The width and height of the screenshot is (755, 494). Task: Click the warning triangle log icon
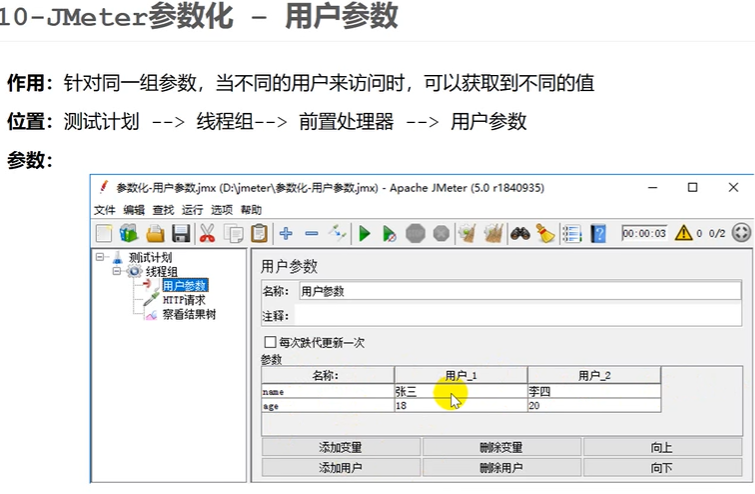[x=683, y=234]
